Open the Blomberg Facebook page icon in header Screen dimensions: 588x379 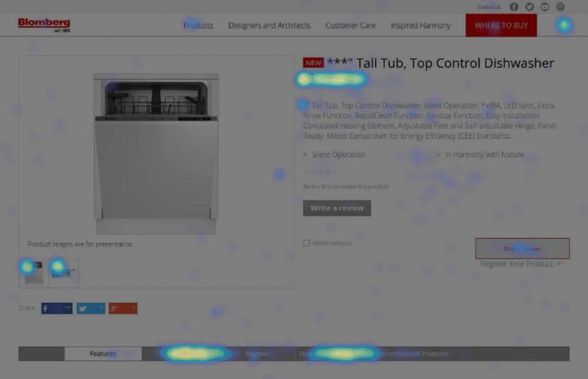point(514,7)
